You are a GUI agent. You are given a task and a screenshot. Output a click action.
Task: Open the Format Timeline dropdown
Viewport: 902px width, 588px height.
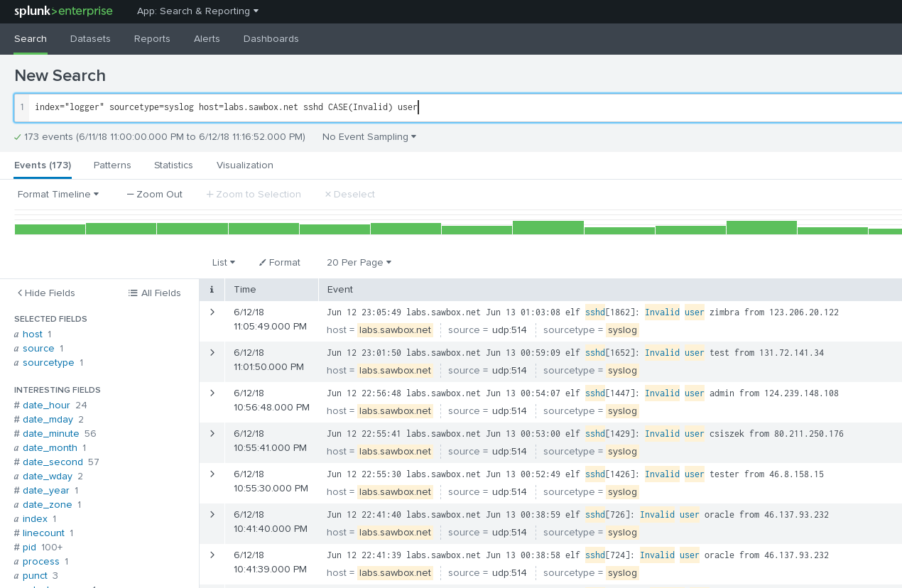[58, 195]
